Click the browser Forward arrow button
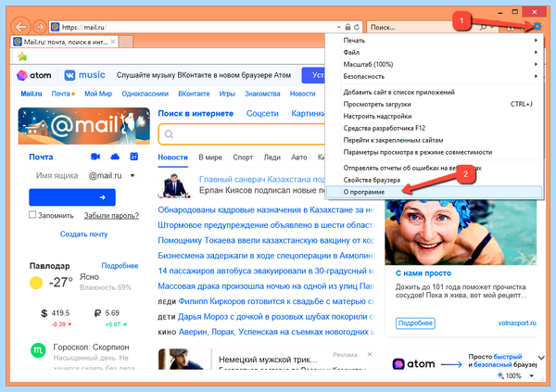 [40, 27]
